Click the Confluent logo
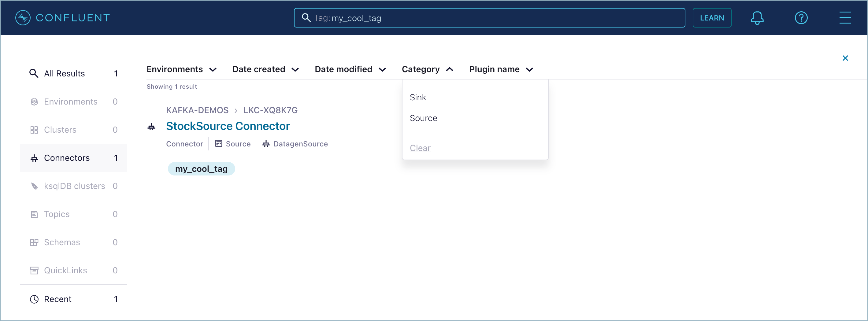The image size is (868, 321). pyautogui.click(x=62, y=17)
